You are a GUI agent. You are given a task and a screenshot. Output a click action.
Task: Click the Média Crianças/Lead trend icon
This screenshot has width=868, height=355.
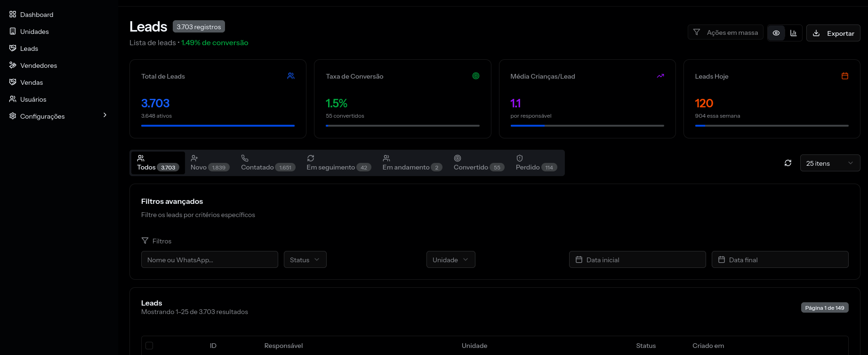[x=660, y=76]
